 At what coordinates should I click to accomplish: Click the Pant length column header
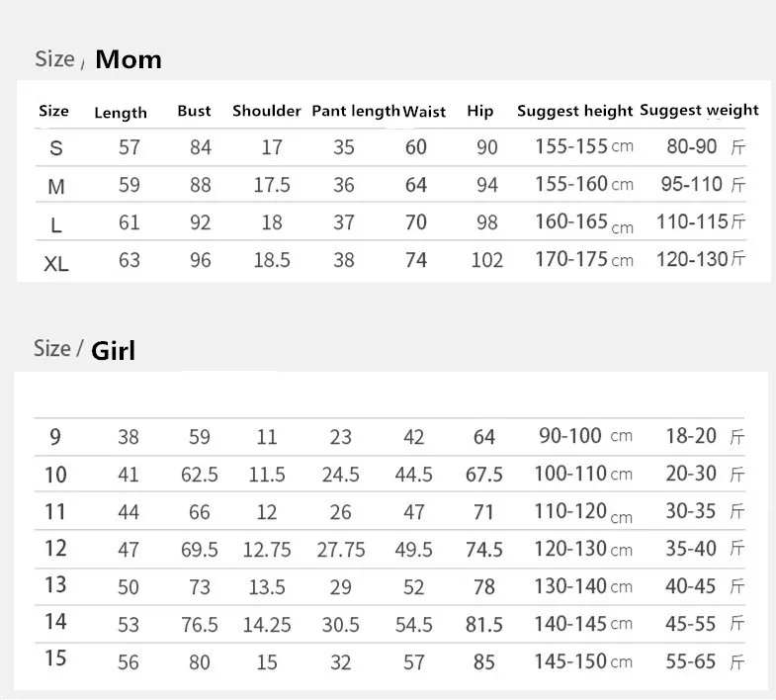click(x=355, y=112)
